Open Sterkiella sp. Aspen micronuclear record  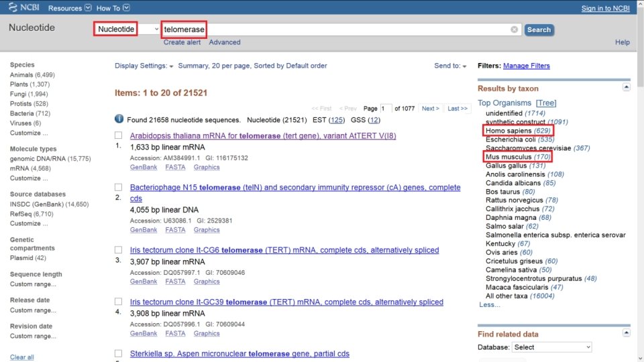pos(240,353)
